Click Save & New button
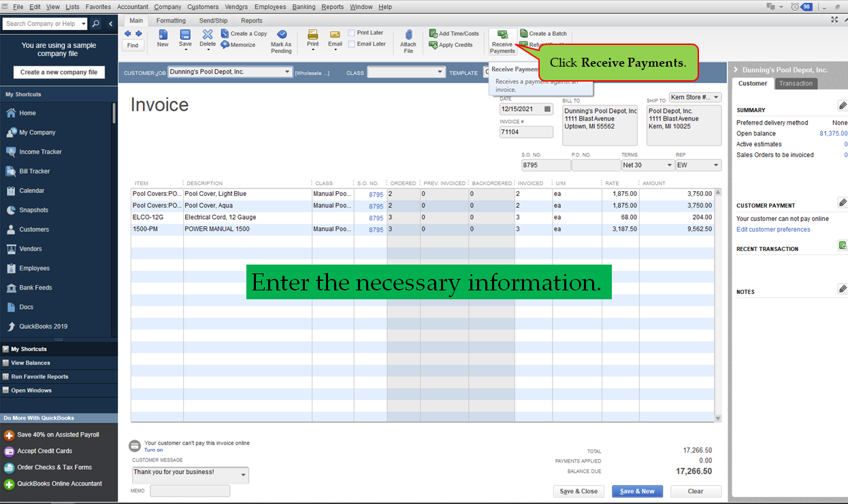Image resolution: width=848 pixels, height=504 pixels. tap(637, 491)
